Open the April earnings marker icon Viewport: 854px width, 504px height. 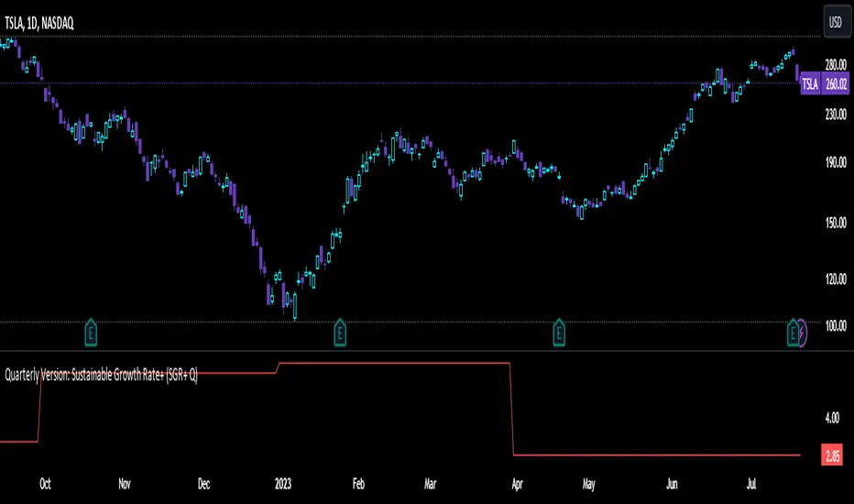559,333
